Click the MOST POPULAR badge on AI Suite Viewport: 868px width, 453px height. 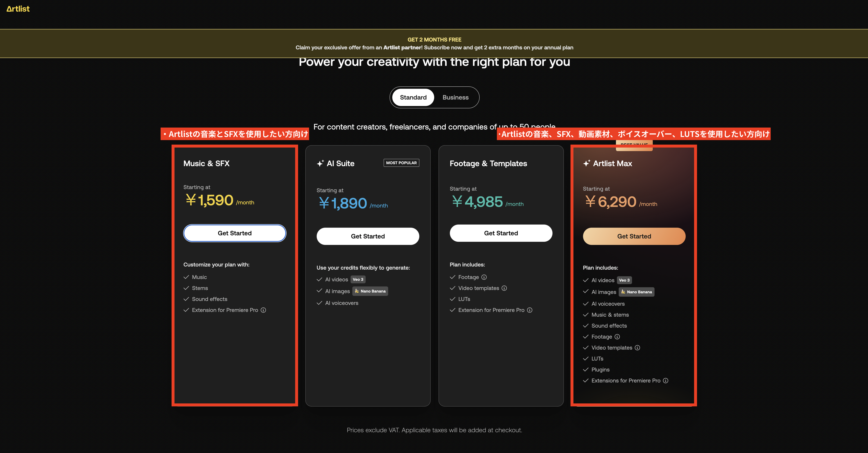401,163
